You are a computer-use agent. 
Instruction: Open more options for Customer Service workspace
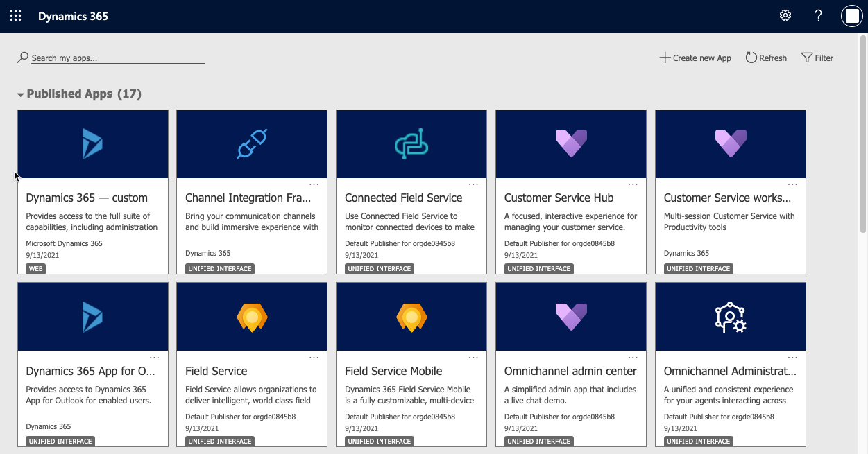[x=793, y=184]
